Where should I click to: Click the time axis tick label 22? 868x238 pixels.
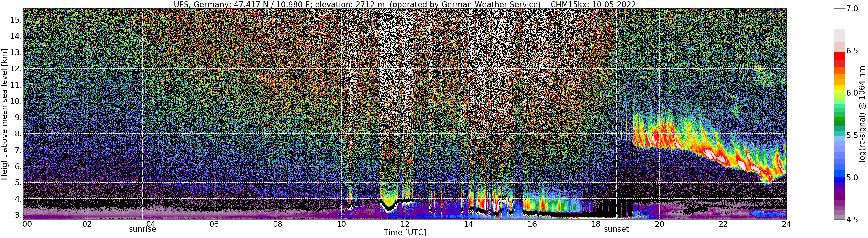[x=723, y=224]
